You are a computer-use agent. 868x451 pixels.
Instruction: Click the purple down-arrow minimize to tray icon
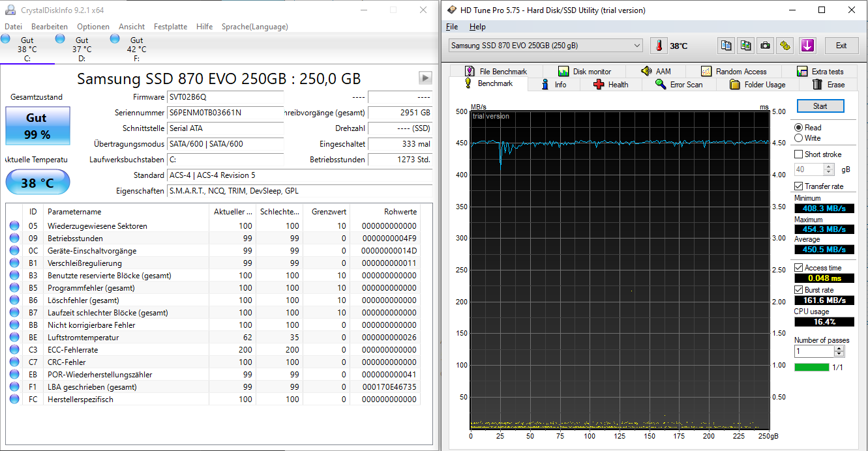[807, 46]
